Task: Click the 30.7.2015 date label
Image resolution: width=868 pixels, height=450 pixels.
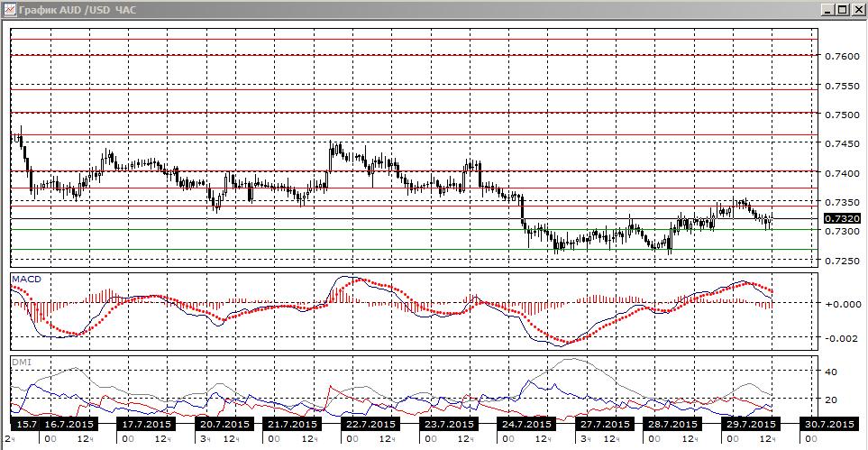Action: (827, 425)
